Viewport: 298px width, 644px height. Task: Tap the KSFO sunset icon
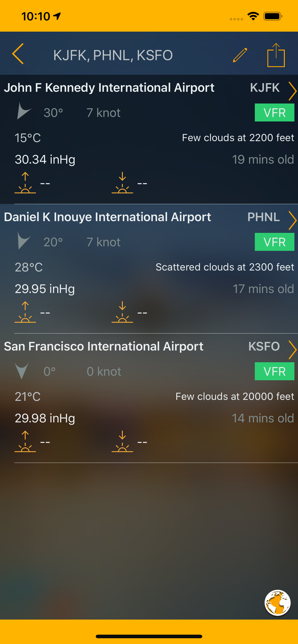(x=122, y=442)
